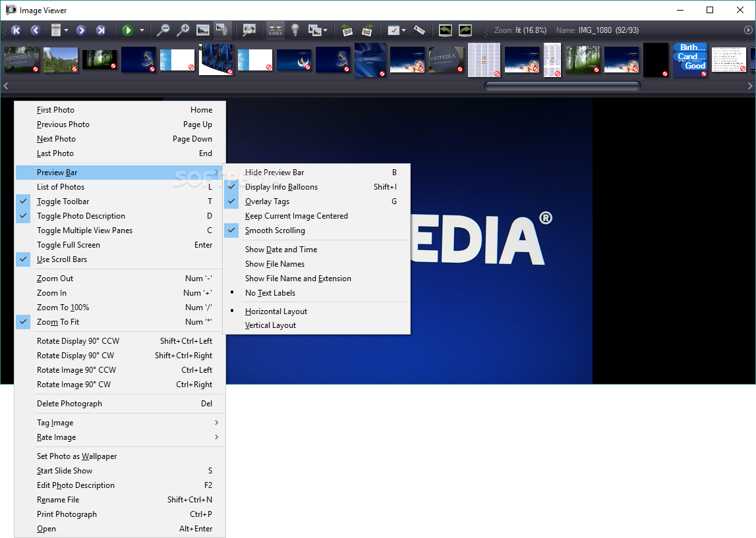
Task: Choose Show File Names label option
Action: (x=316, y=264)
